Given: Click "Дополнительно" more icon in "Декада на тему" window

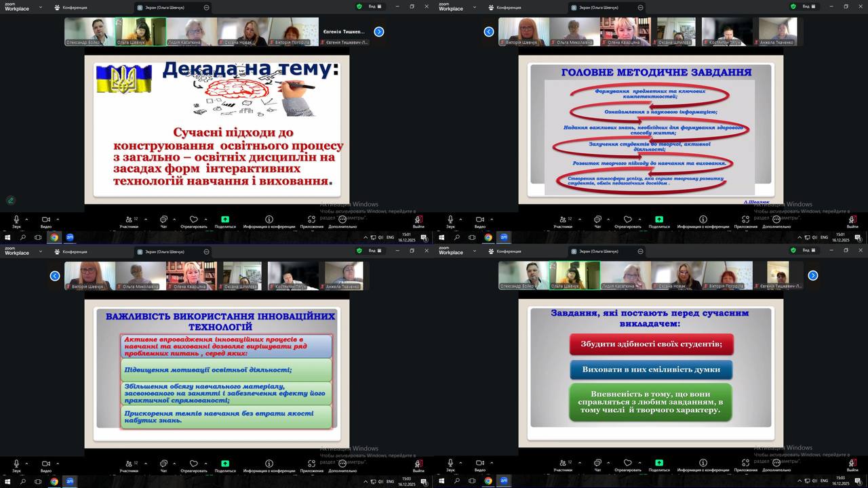Looking at the screenshot, I should (342, 220).
